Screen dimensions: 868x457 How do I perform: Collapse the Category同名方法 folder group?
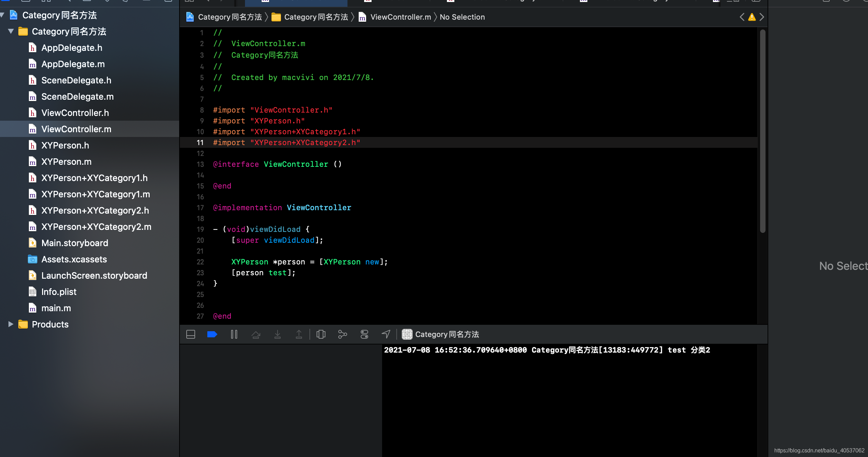[x=11, y=31]
